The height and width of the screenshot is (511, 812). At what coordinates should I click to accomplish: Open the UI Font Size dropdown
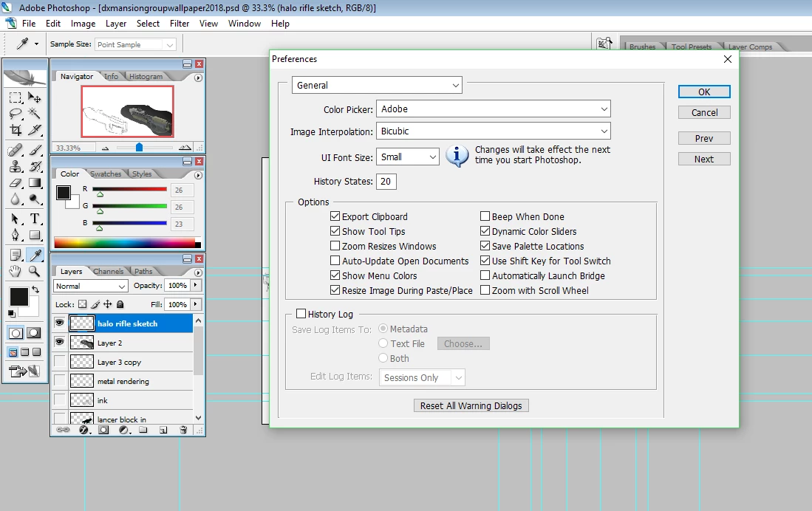tap(408, 157)
